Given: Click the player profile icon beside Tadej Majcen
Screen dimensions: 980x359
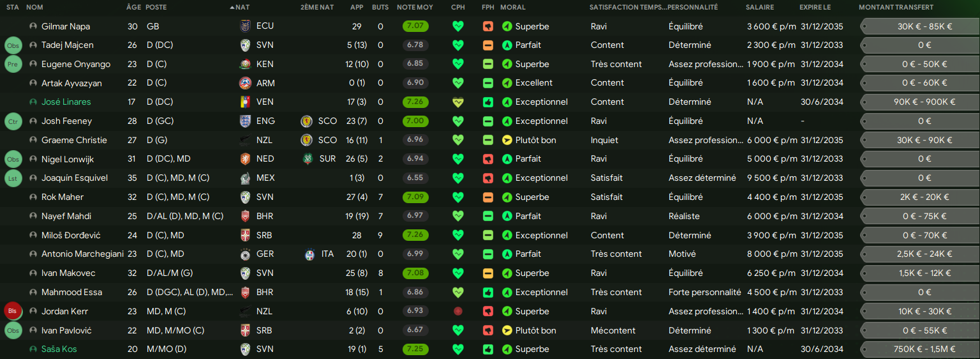Looking at the screenshot, I should [33, 45].
